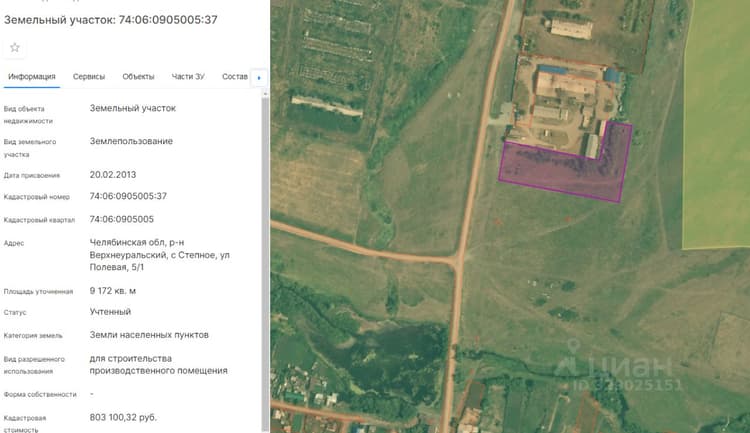Click the cadastral value 803 100,32 руб.
Image resolution: width=750 pixels, height=433 pixels.
pos(123,417)
